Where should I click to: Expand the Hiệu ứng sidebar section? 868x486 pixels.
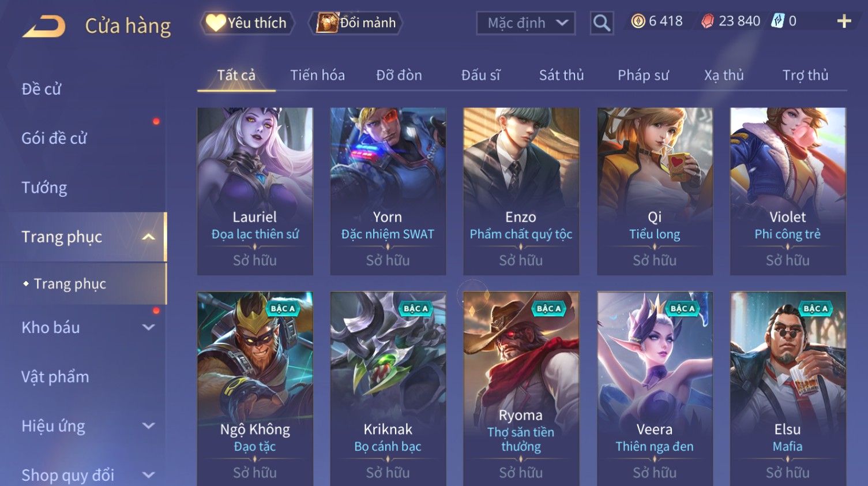pyautogui.click(x=148, y=426)
